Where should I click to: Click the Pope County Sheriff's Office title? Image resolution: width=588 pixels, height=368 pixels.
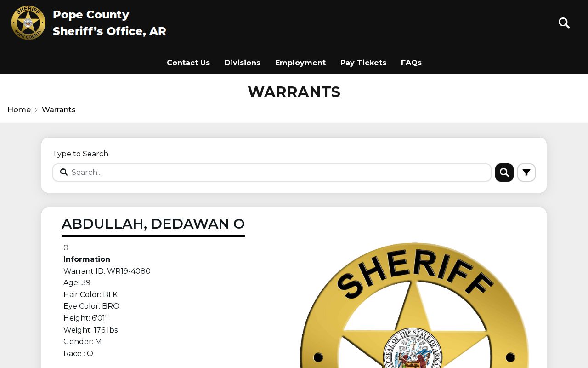109,23
